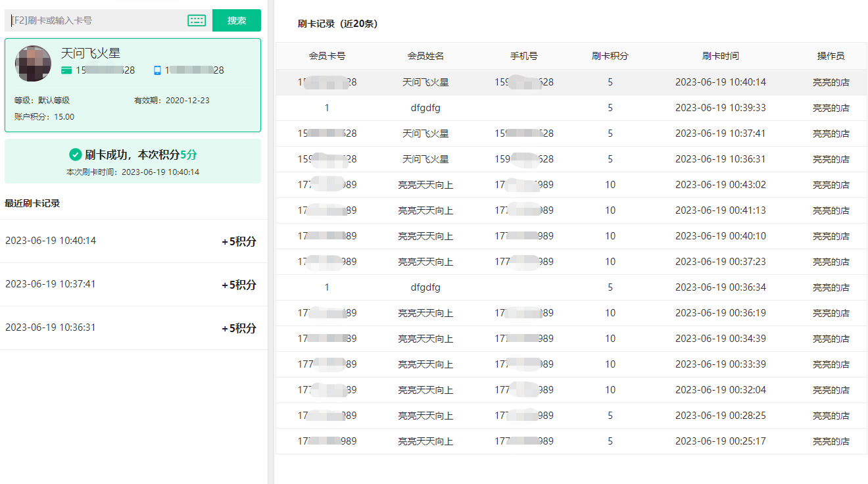Click the green success checkmark icon

click(x=76, y=155)
